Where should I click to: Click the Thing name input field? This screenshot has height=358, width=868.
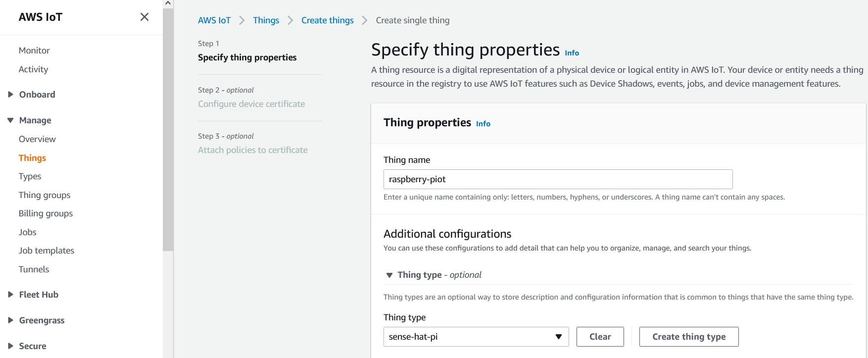tap(558, 179)
